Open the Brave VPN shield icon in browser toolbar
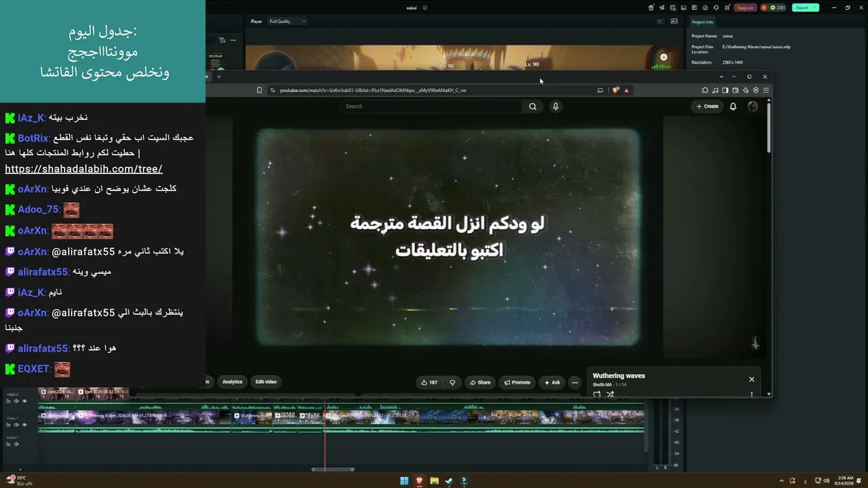Screen dimensions: 868x488 pos(755,90)
